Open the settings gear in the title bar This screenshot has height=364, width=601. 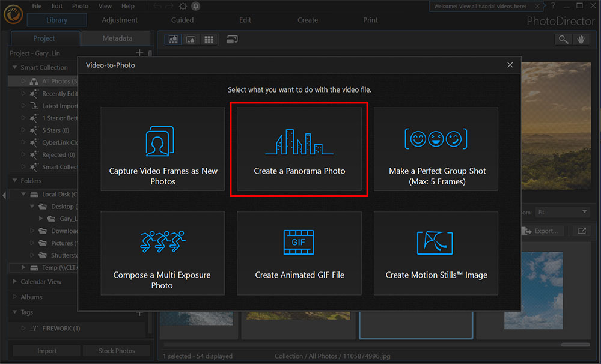click(x=183, y=5)
